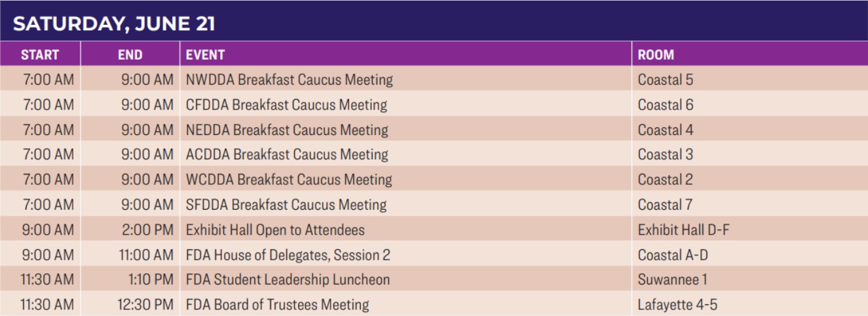Image resolution: width=868 pixels, height=316 pixels.
Task: Select SFDDA Breakfast Caucus Meeting event
Action: [x=286, y=205]
